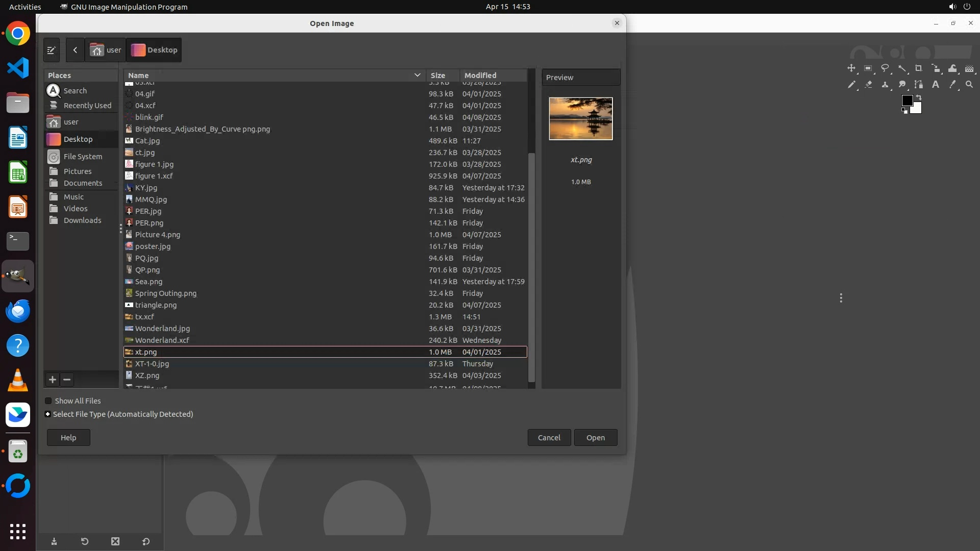Switch to the user folder breadcrumb
Screen dimensions: 980x551
click(x=106, y=50)
